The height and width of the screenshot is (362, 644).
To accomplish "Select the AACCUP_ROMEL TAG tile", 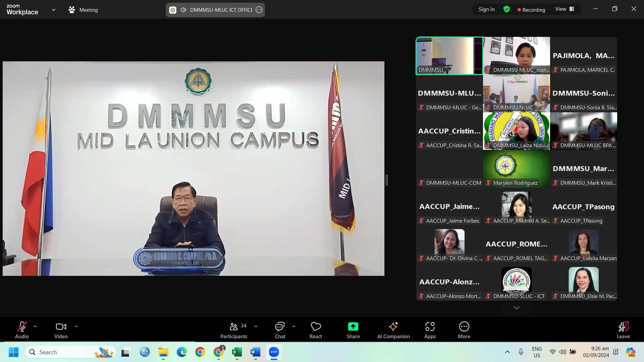I will [517, 244].
